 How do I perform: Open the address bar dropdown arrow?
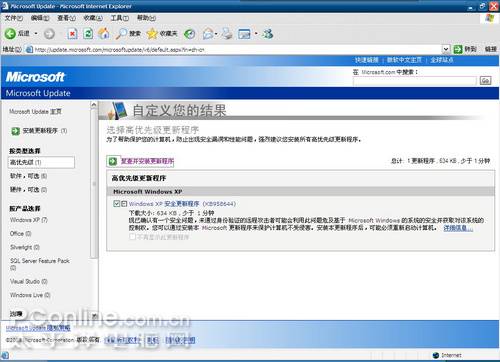(x=446, y=50)
